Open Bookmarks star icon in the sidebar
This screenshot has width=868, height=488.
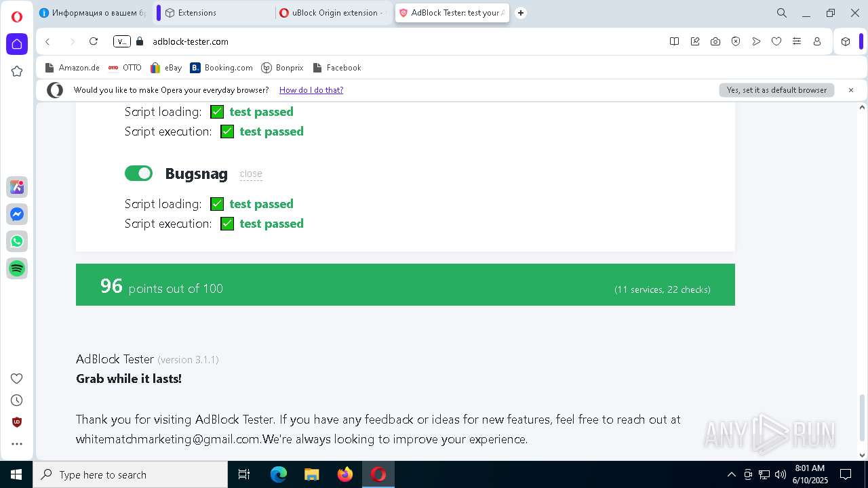[17, 71]
